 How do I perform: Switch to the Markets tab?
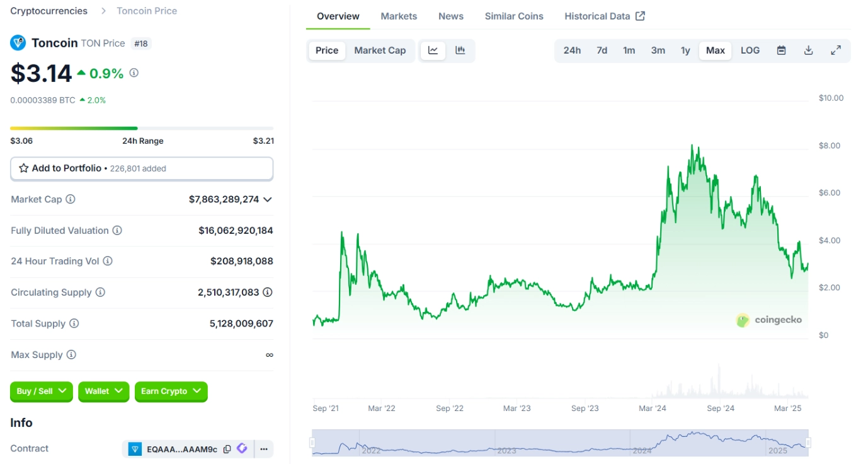399,16
